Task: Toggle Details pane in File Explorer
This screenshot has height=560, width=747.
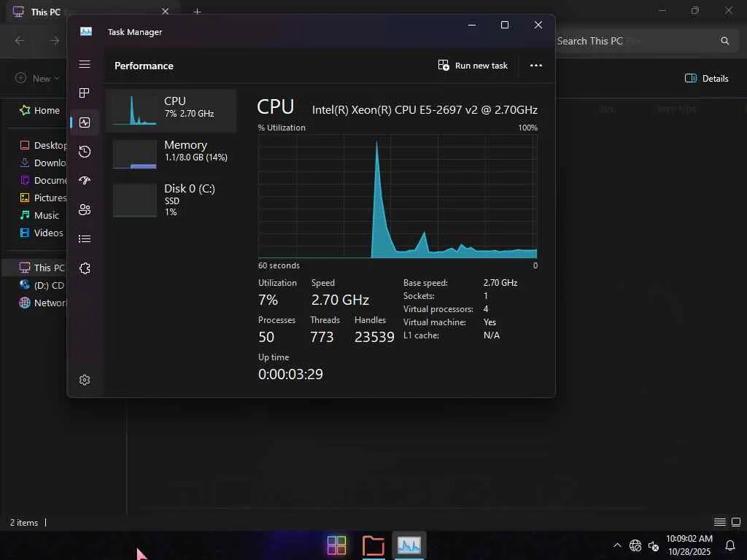Action: pyautogui.click(x=706, y=79)
